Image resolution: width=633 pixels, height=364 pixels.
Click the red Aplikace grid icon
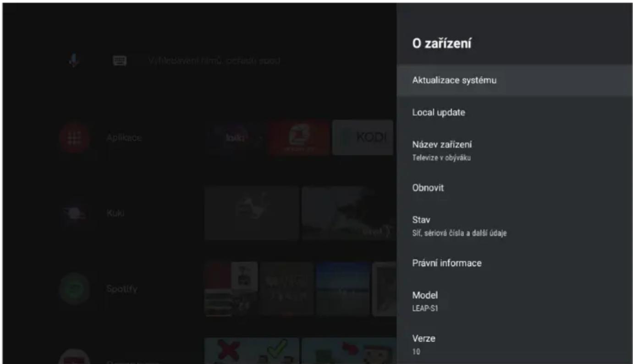pos(74,138)
